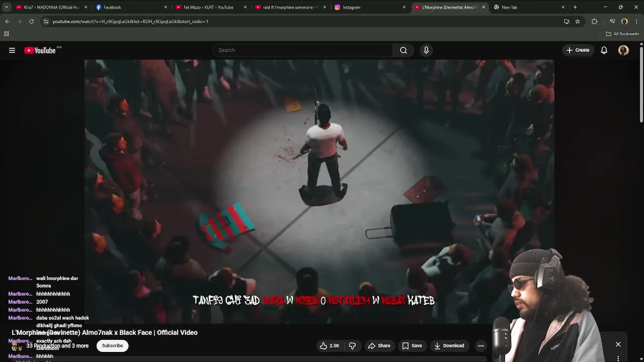Screen dimensions: 644x362
Task: Open the YouTube account avatar menu
Action: [623, 50]
